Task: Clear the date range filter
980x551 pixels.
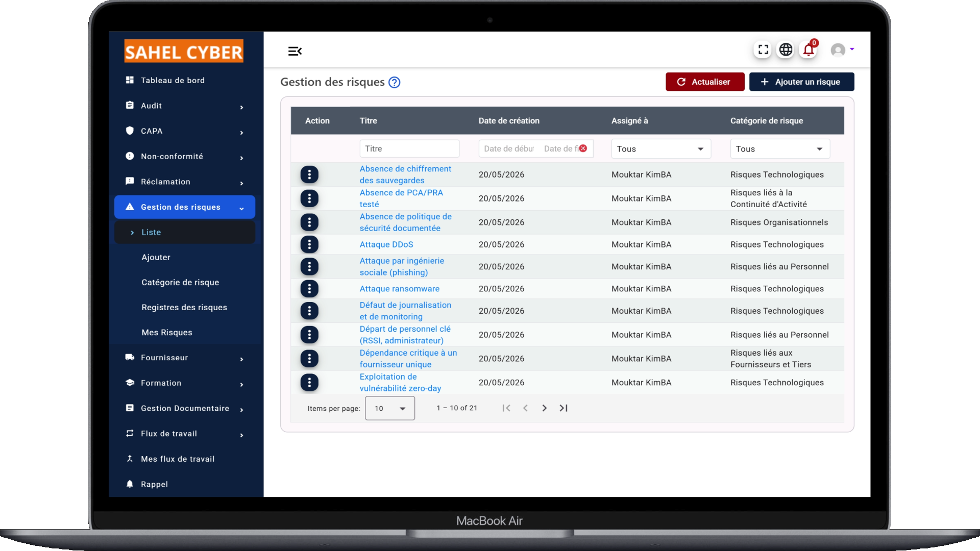Action: [583, 148]
